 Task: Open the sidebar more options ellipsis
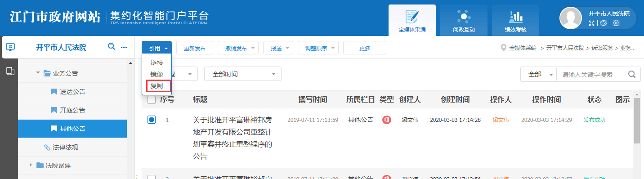[124, 47]
